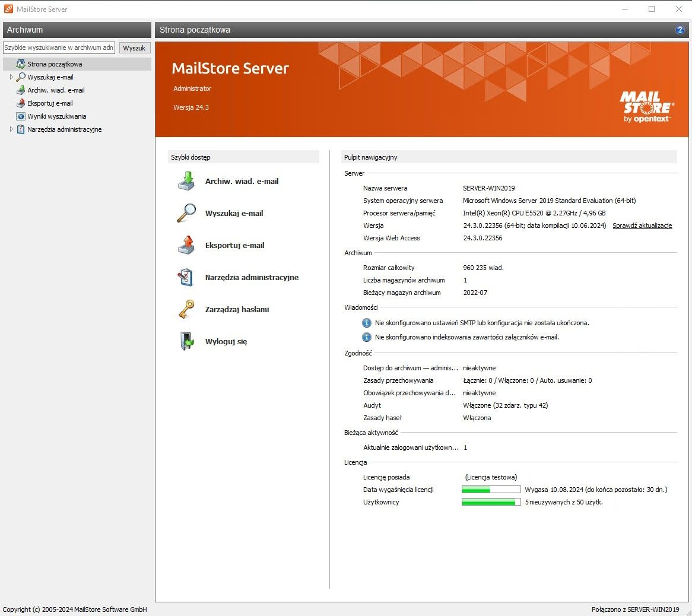Click the magnifier icon beside the Wyszukaj e-mail tree item
Viewport: 692px width, 616px height.
point(20,77)
